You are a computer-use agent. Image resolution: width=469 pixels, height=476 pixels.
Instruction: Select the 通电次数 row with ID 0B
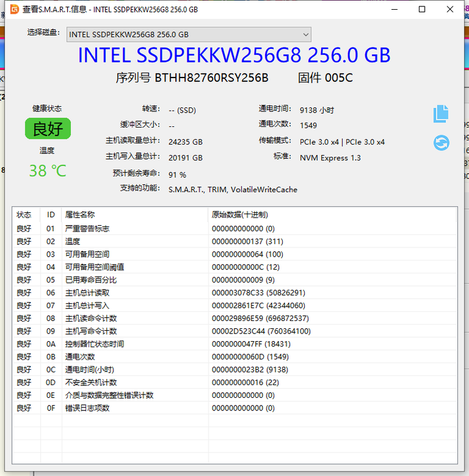(x=234, y=357)
